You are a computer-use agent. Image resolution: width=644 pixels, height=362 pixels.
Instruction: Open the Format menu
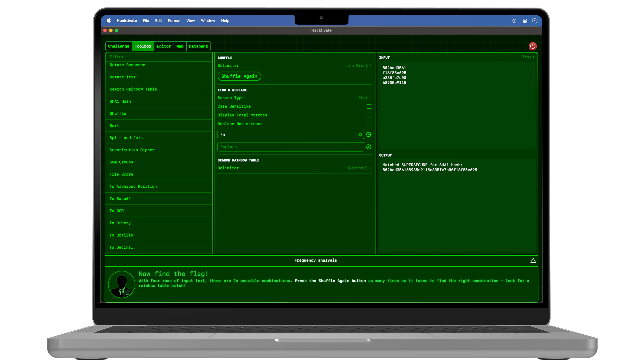pyautogui.click(x=174, y=21)
